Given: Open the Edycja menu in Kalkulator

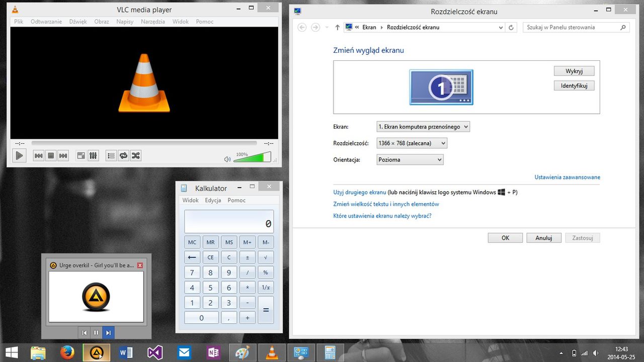Looking at the screenshot, I should coord(213,200).
